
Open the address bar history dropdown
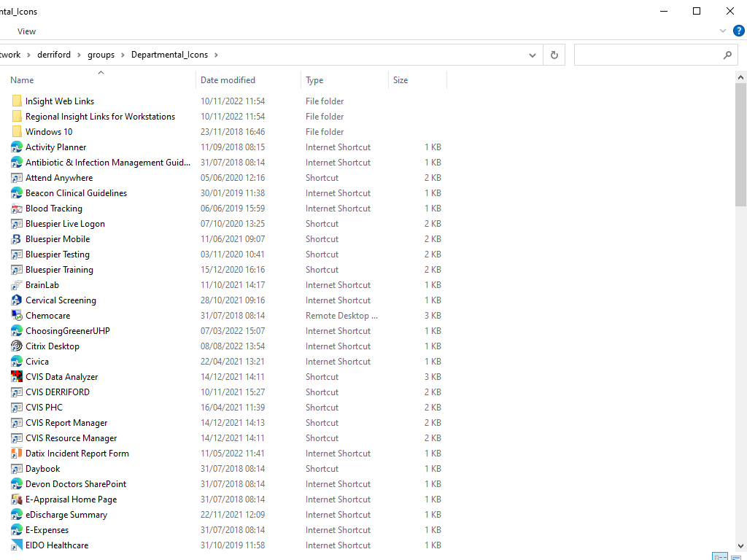tap(532, 55)
